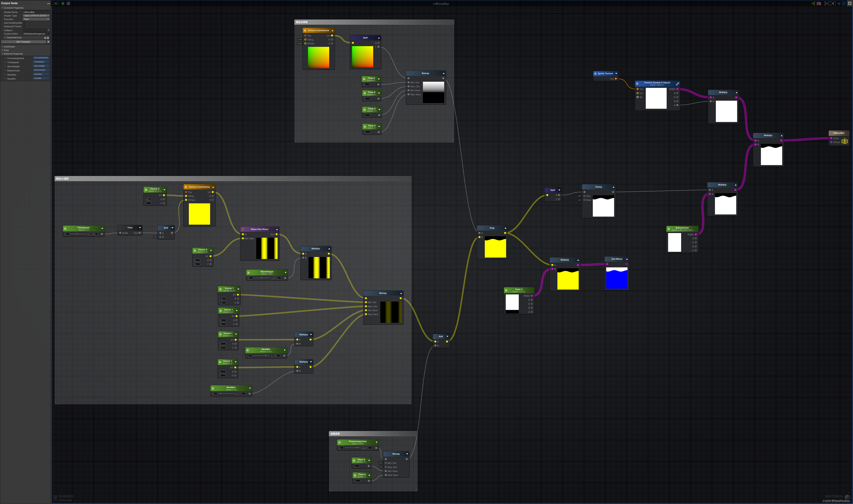Click the add dependency plus icon
Screen dimensions: 853x504
45,38
